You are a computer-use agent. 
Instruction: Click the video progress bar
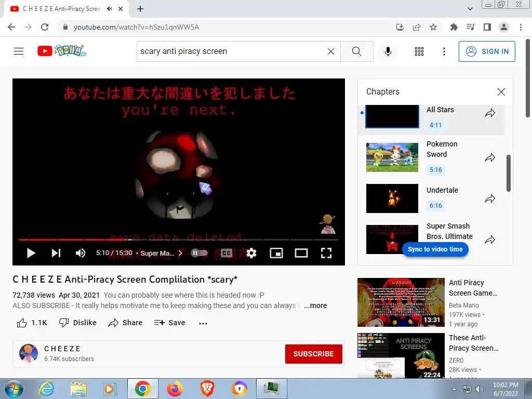tap(178, 240)
